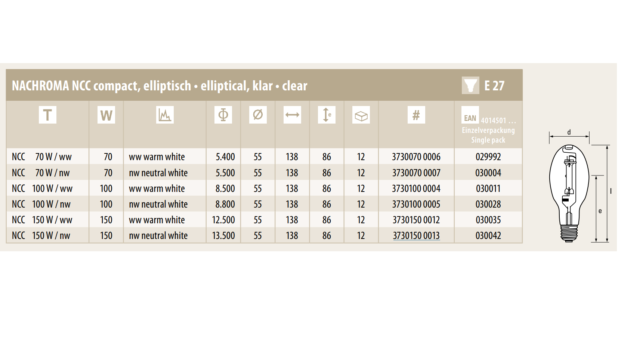
Task: Click the article number '#' header icon
Action: point(416,115)
